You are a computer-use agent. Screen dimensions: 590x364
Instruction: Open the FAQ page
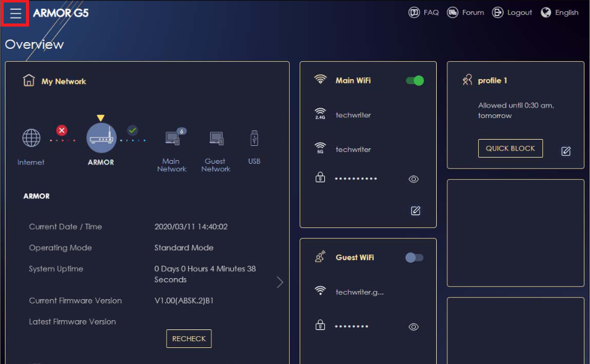pos(423,12)
